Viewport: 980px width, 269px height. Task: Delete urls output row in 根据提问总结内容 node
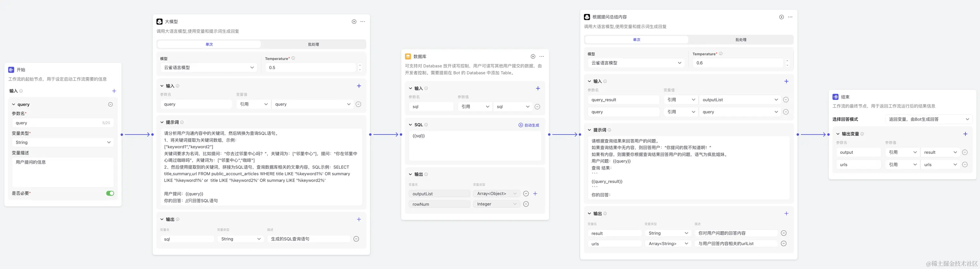tap(784, 243)
